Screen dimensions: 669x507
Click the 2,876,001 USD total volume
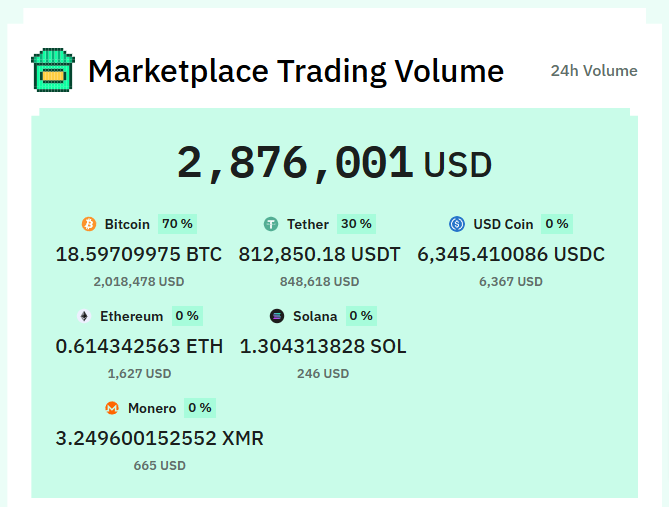[334, 163]
